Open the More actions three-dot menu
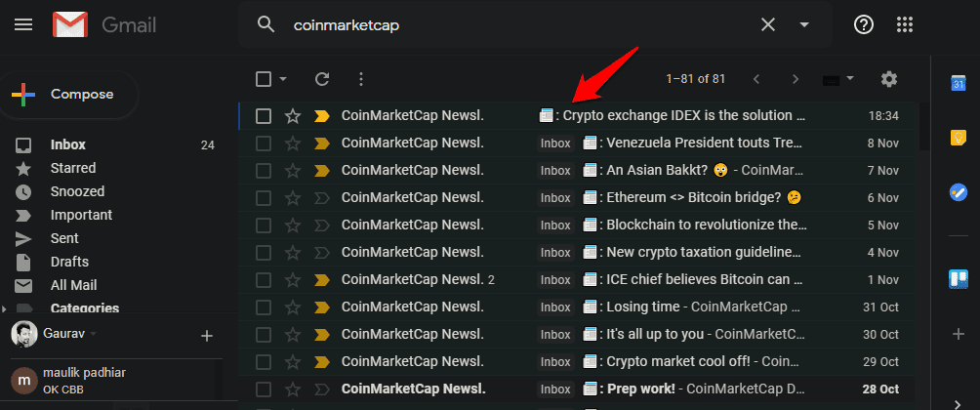980x410 pixels. click(361, 79)
